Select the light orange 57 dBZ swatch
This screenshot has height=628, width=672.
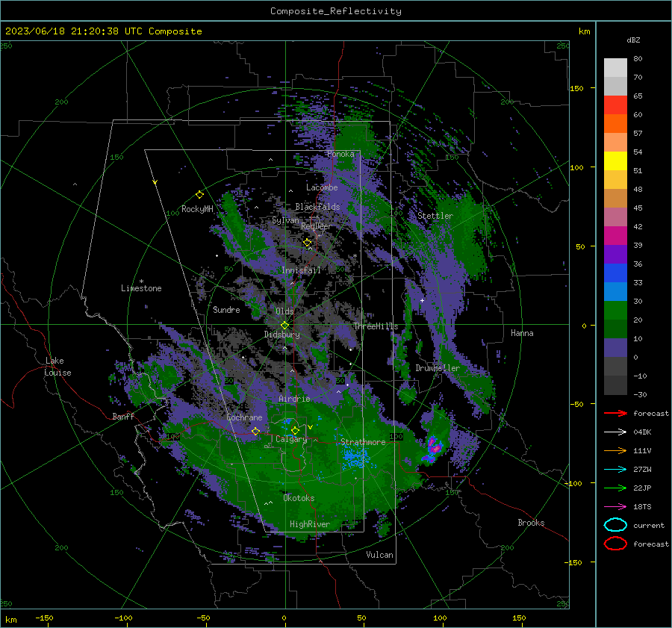click(615, 143)
